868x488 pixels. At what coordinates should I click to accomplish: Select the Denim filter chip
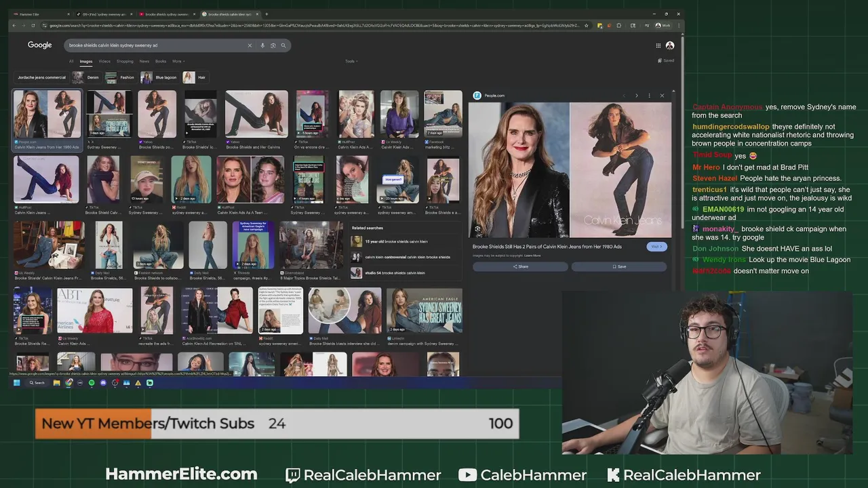(85, 77)
